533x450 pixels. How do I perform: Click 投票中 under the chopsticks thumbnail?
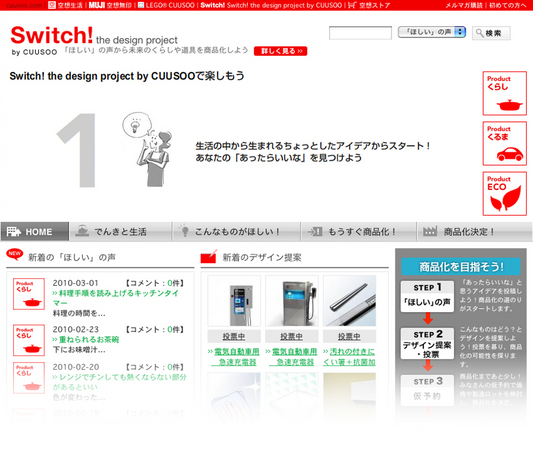pos(349,336)
